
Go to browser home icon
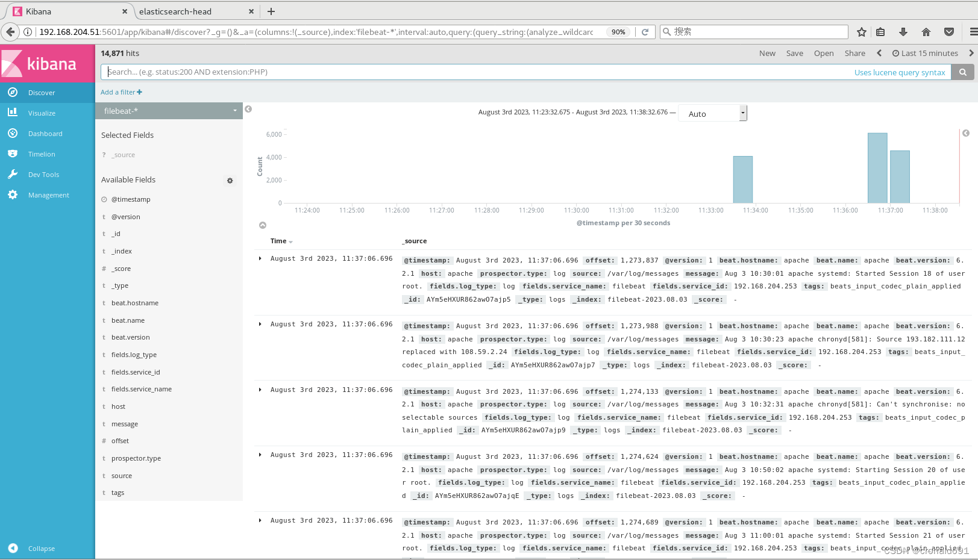coord(926,32)
